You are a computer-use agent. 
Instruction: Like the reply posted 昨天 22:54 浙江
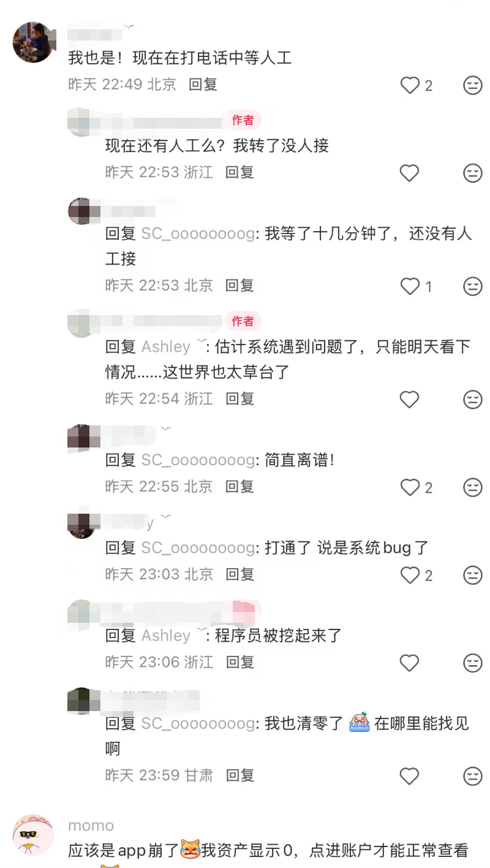pos(410,400)
